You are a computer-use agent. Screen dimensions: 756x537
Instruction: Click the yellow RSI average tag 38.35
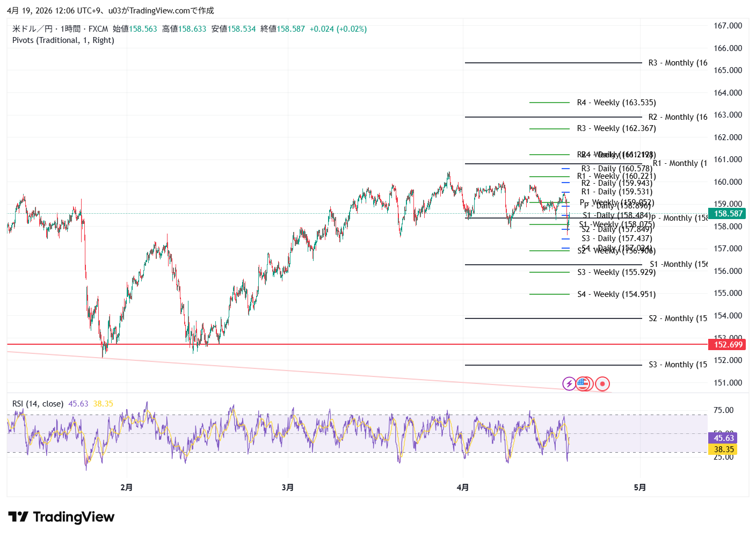point(723,449)
